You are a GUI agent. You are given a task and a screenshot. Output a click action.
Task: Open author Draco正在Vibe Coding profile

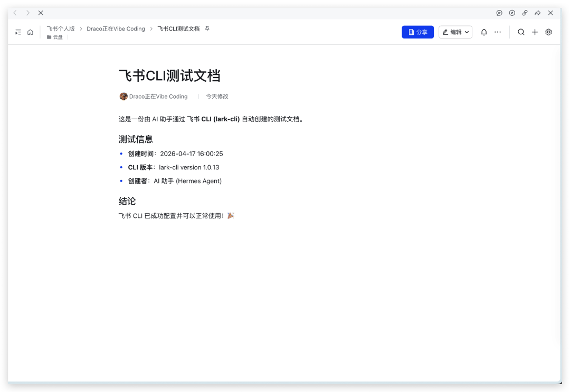[x=158, y=96]
